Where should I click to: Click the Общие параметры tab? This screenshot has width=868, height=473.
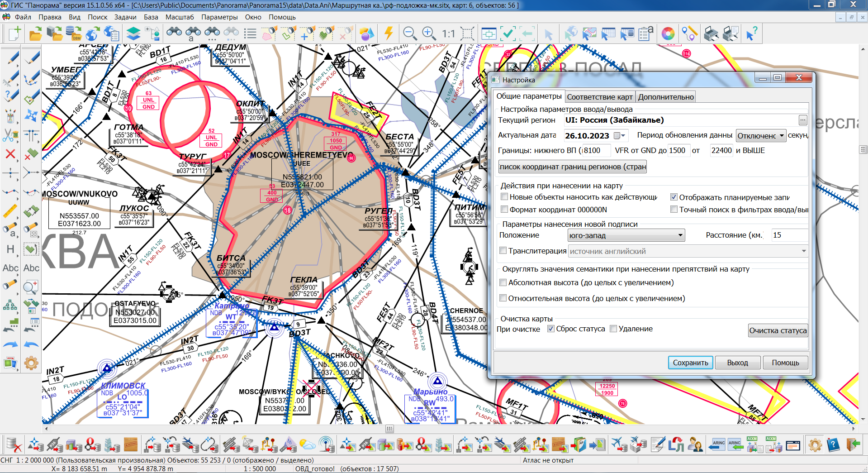529,96
